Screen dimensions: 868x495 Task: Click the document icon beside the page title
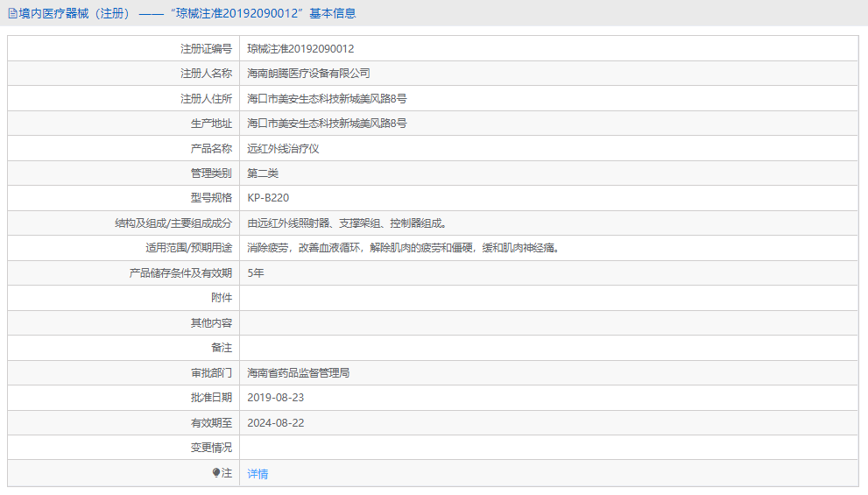(x=13, y=14)
